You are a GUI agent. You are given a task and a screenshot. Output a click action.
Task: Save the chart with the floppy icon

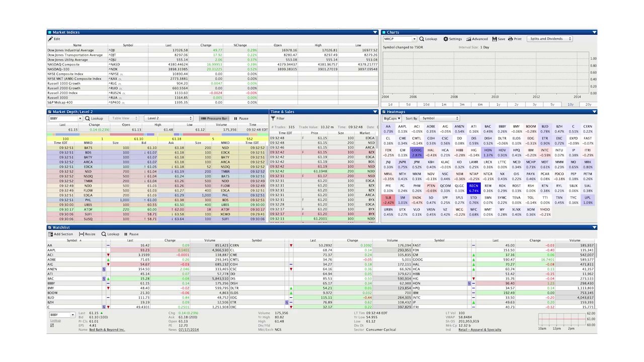tap(494, 39)
